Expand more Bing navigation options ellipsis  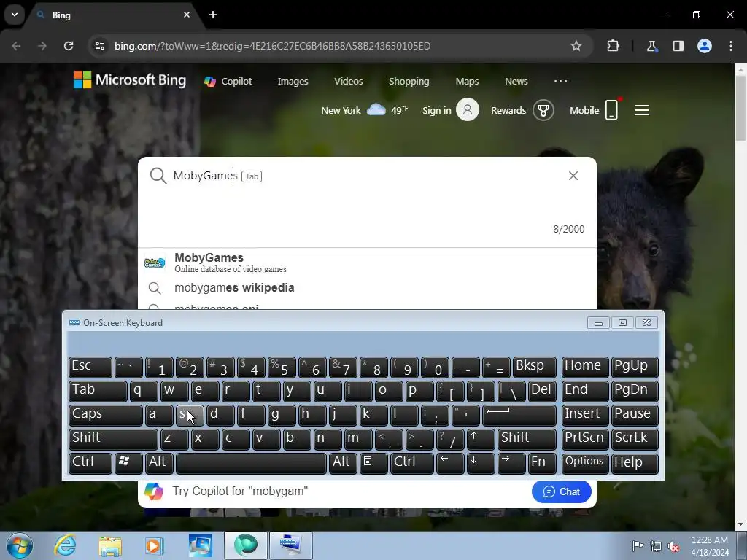tap(561, 81)
